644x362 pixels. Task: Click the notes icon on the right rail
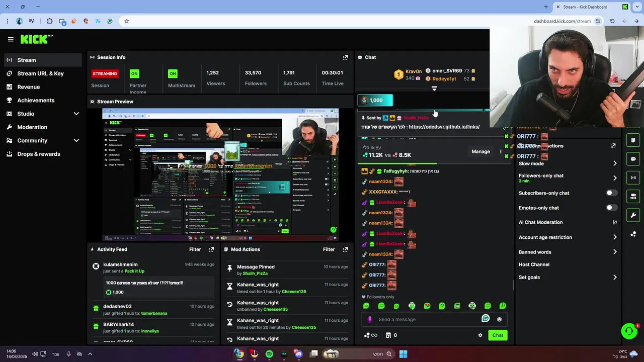coord(633,140)
